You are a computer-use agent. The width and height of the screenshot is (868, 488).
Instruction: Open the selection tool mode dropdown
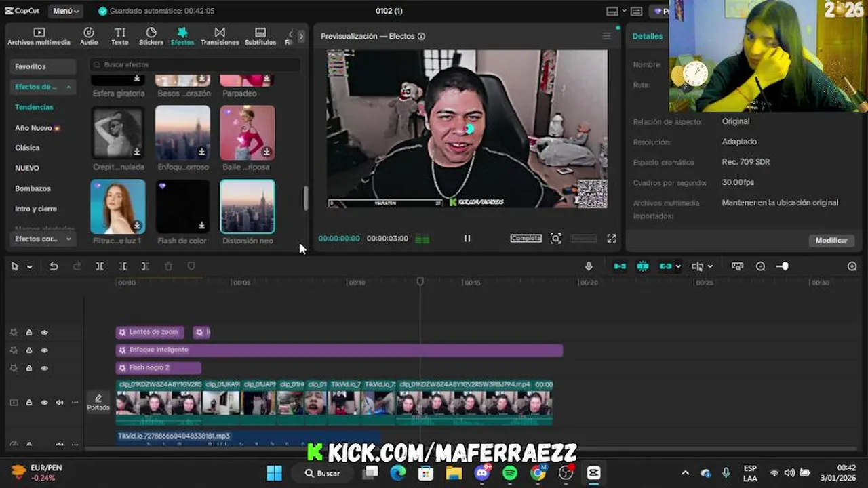point(29,267)
